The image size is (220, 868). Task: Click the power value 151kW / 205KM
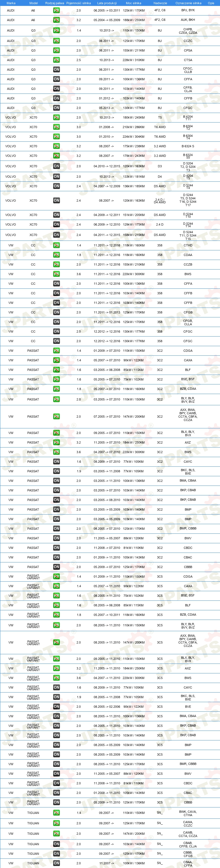point(134,215)
